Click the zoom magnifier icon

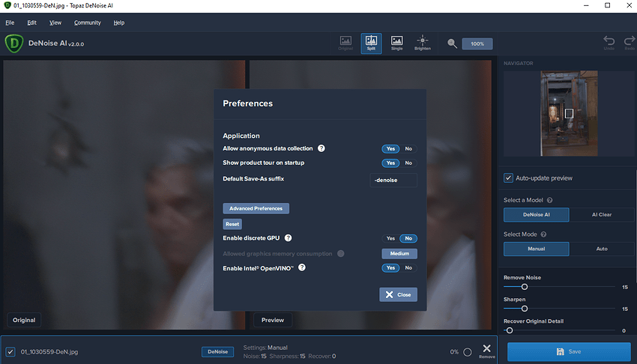click(453, 43)
